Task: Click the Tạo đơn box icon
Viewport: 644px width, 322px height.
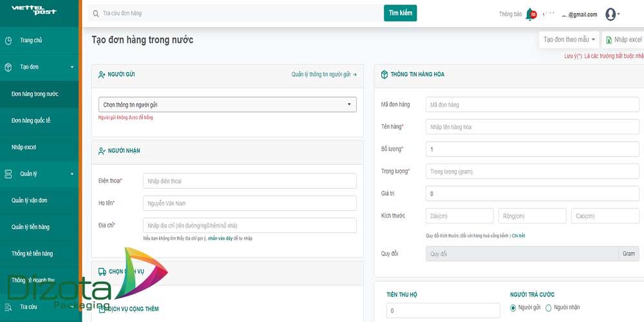Action: pos(8,67)
